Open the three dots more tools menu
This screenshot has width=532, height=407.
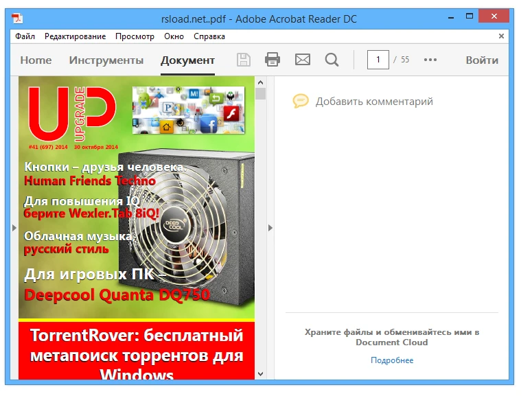[x=430, y=60]
